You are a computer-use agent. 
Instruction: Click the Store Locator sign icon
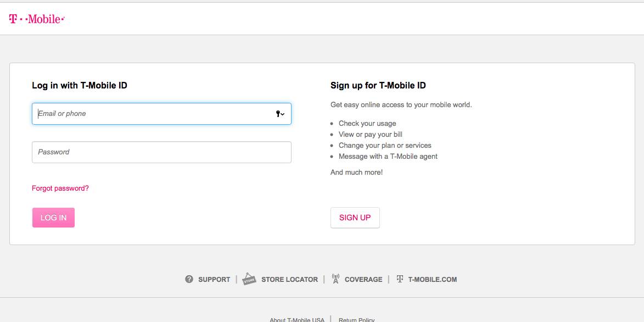point(249,279)
